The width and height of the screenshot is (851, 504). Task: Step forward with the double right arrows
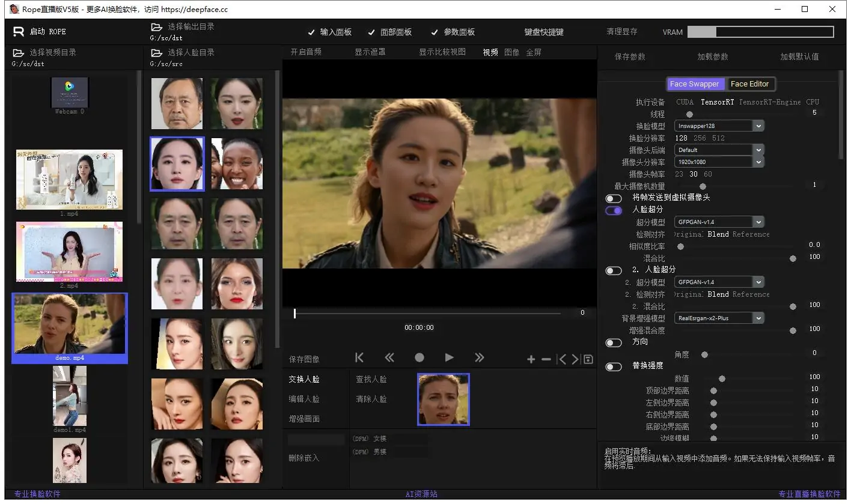point(479,357)
